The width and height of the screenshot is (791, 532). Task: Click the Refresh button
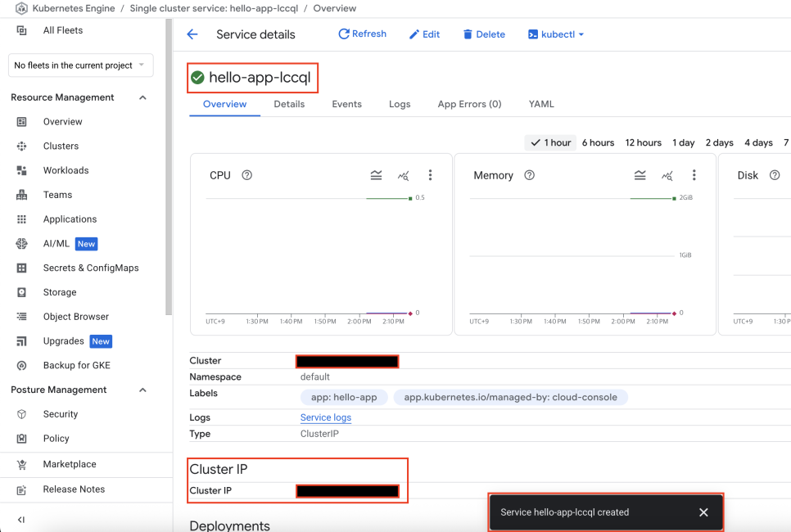[x=362, y=34]
